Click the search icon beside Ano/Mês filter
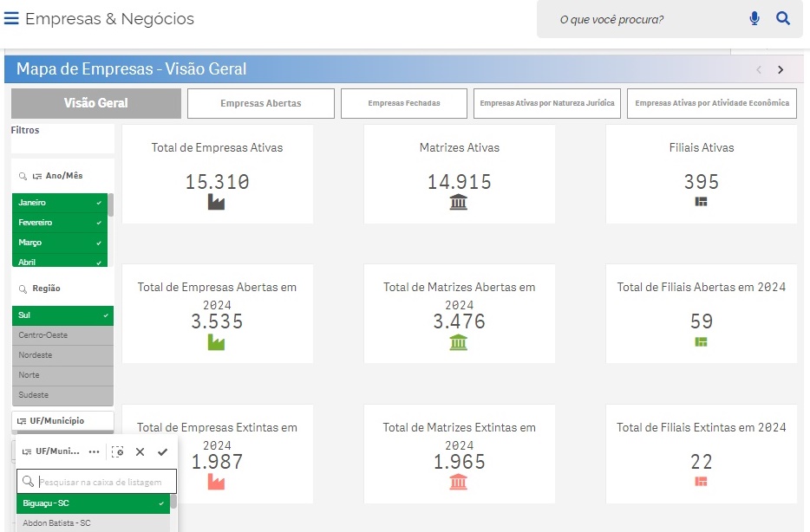This screenshot has width=810, height=532. 23,176
